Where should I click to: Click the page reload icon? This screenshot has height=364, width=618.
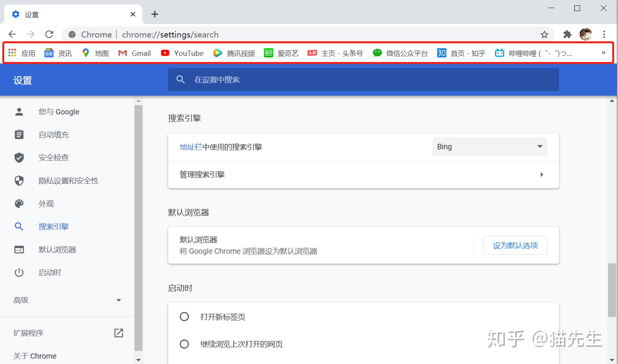click(49, 34)
